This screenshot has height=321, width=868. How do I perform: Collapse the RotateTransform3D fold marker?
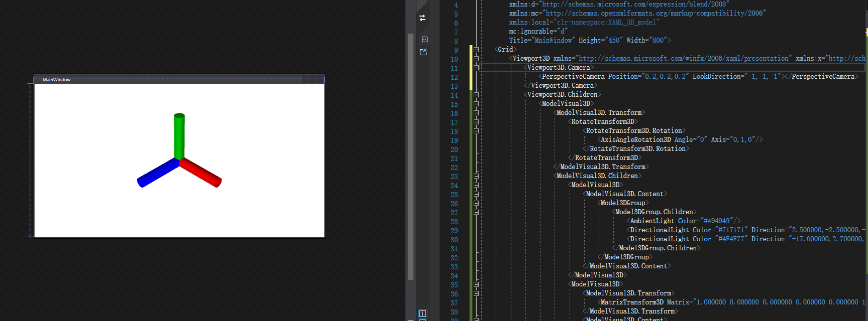tap(476, 121)
